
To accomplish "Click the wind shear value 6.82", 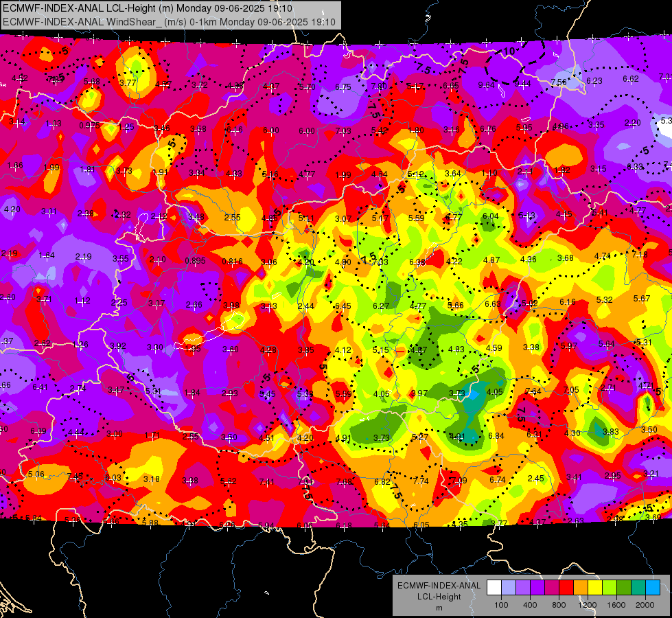I will click(382, 481).
